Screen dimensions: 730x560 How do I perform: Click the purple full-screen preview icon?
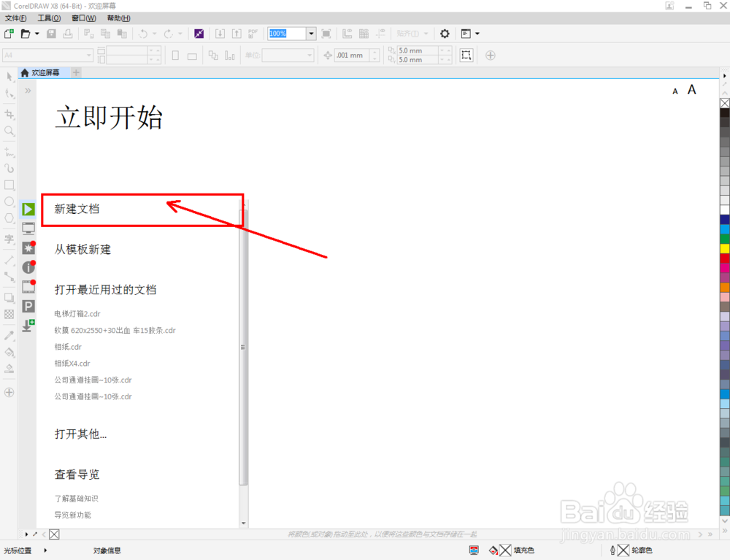(x=199, y=34)
